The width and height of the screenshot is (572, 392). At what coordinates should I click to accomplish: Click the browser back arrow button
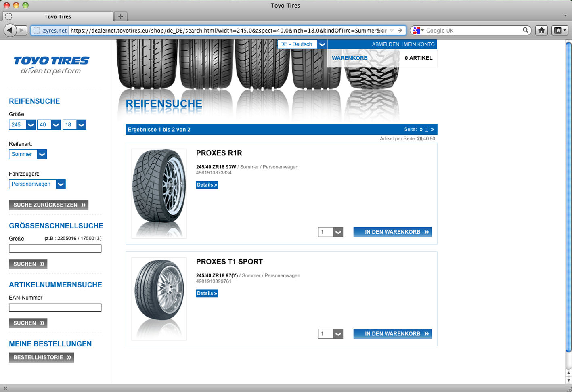pyautogui.click(x=10, y=30)
